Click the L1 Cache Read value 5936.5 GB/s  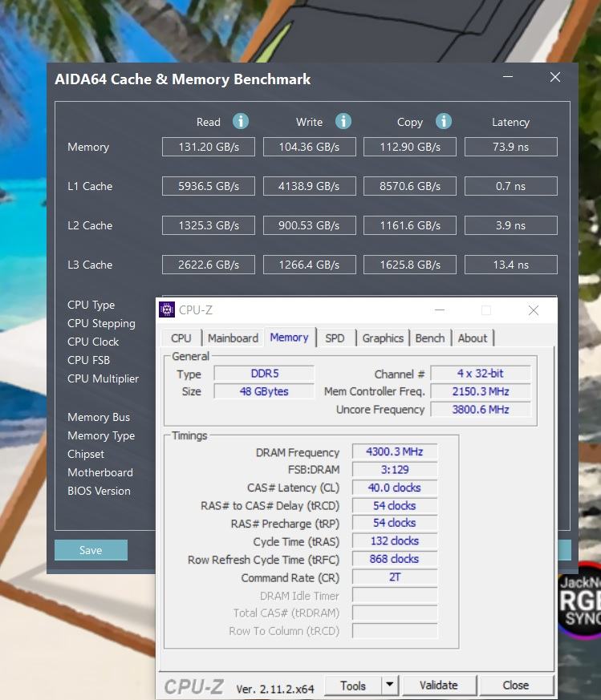pos(209,186)
